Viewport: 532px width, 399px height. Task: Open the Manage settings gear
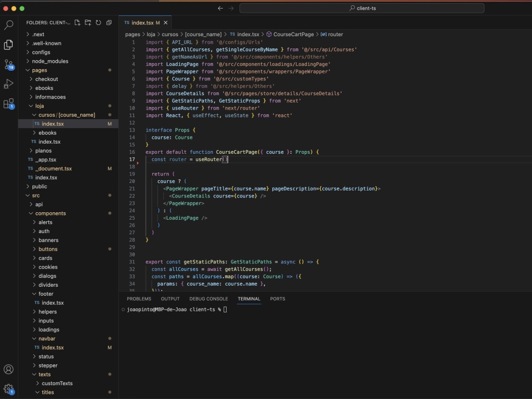[x=9, y=389]
